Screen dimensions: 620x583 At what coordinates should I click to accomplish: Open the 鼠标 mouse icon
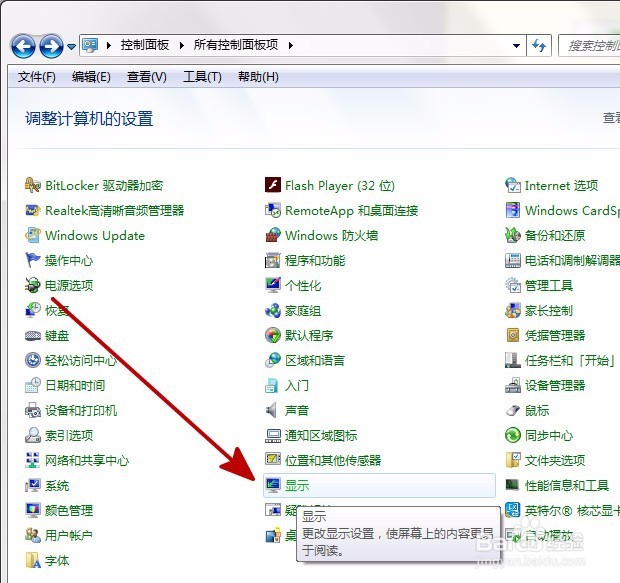513,410
